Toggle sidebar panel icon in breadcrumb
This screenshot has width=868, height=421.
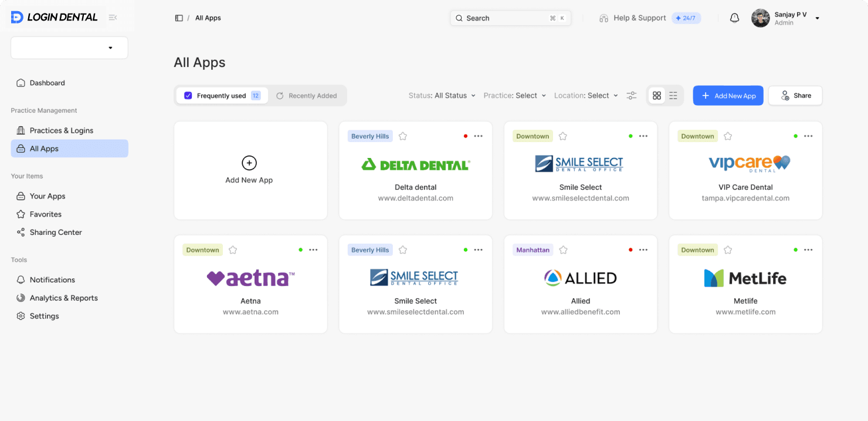(x=179, y=18)
